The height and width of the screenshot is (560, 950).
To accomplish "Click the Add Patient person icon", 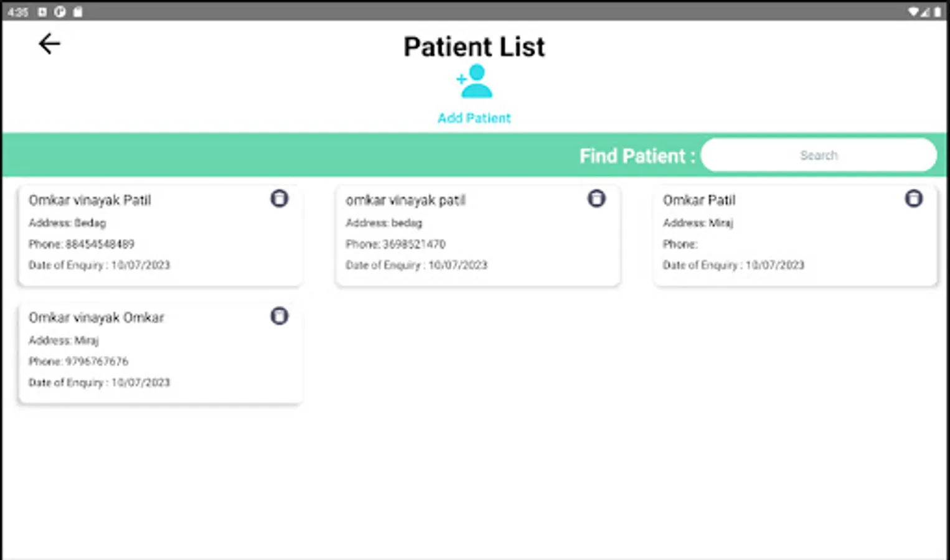I will pyautogui.click(x=476, y=82).
